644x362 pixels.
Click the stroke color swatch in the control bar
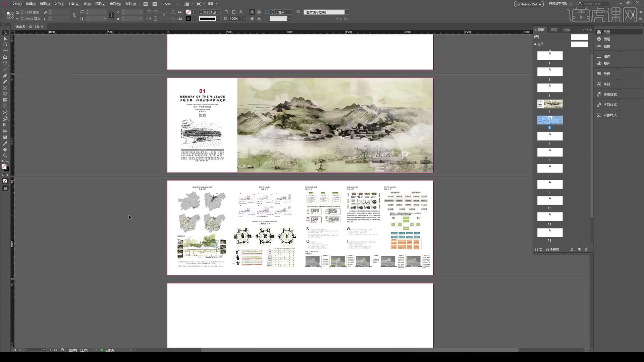click(188, 19)
